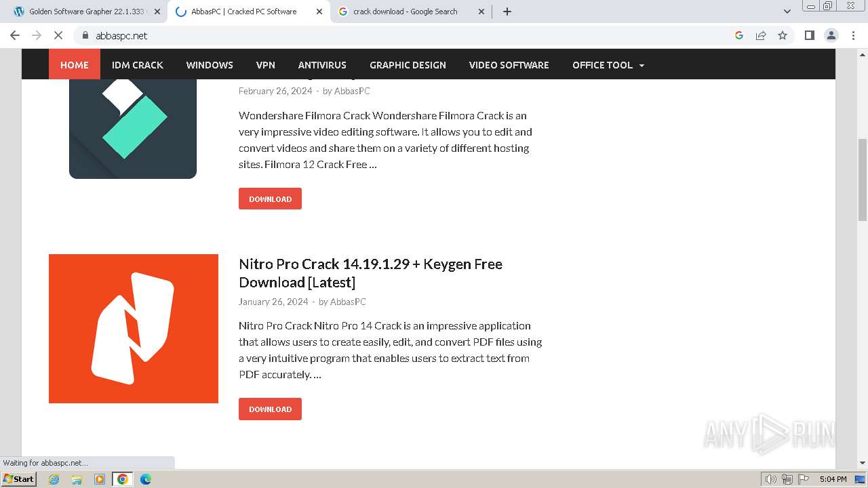Screen dimensions: 868x488
Task: Open the ANTIVIRUS category
Action: (x=322, y=65)
